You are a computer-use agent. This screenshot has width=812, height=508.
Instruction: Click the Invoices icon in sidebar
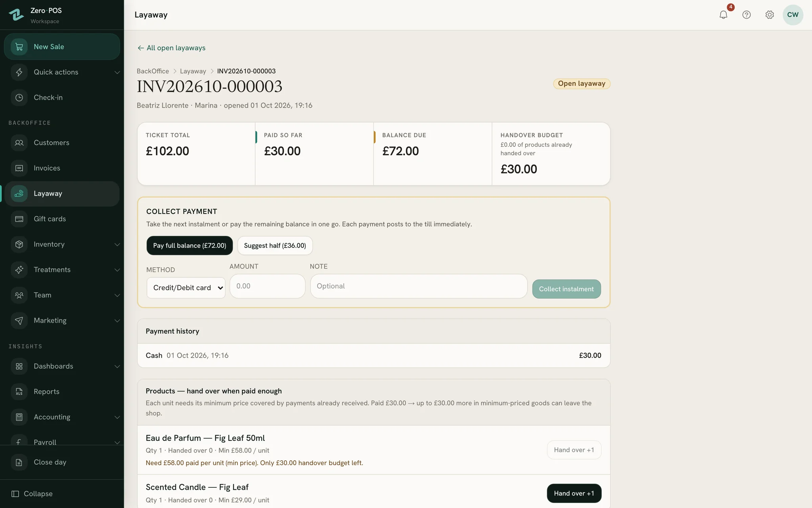19,168
